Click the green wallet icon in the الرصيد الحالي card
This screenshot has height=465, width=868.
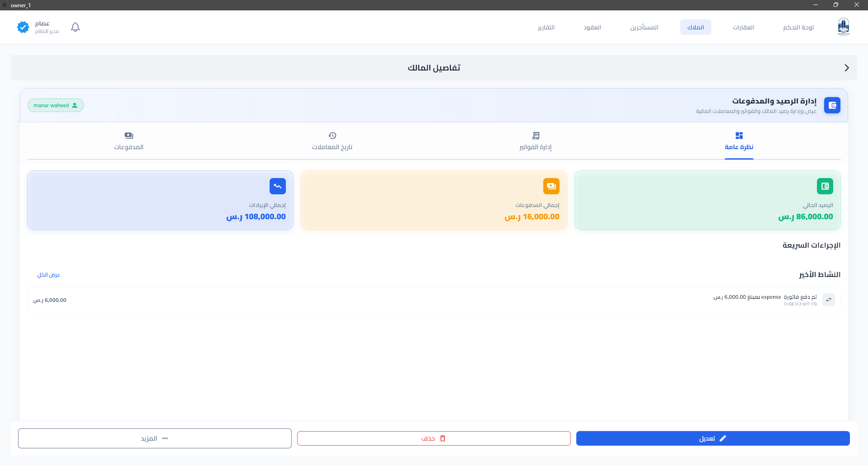point(825,186)
